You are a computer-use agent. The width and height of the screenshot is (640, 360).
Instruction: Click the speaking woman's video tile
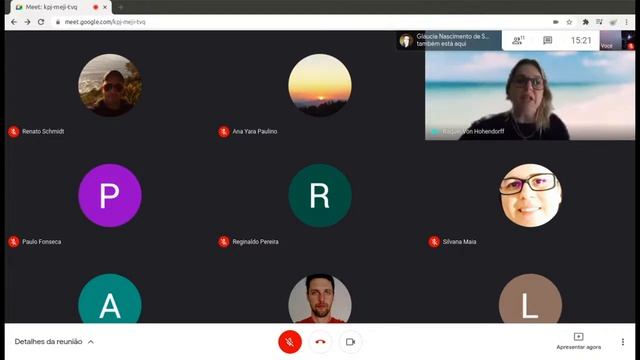pyautogui.click(x=530, y=95)
